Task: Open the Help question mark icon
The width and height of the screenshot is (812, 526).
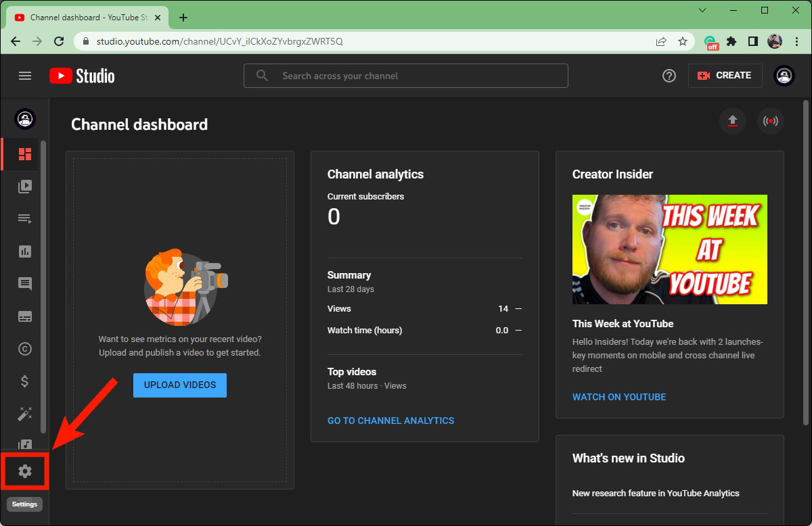Action: click(x=669, y=76)
